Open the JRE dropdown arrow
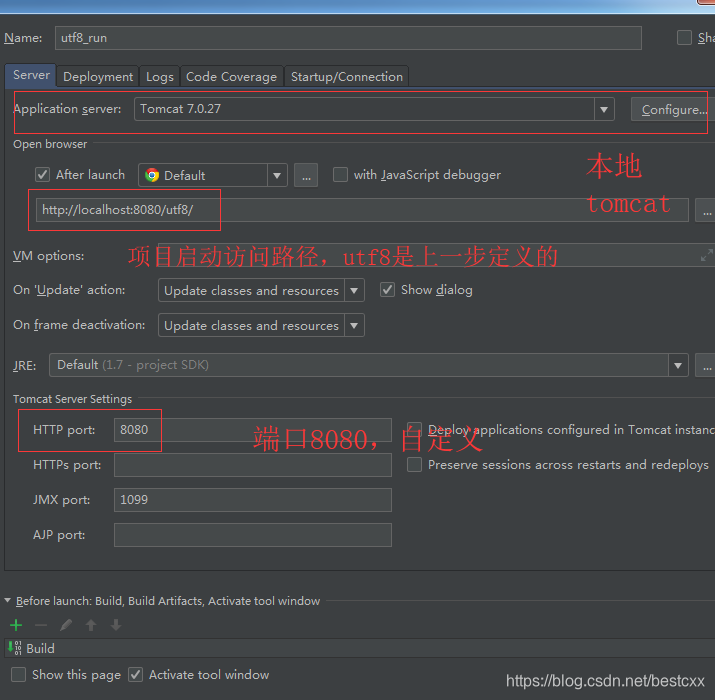Viewport: 715px width, 700px height. (678, 365)
